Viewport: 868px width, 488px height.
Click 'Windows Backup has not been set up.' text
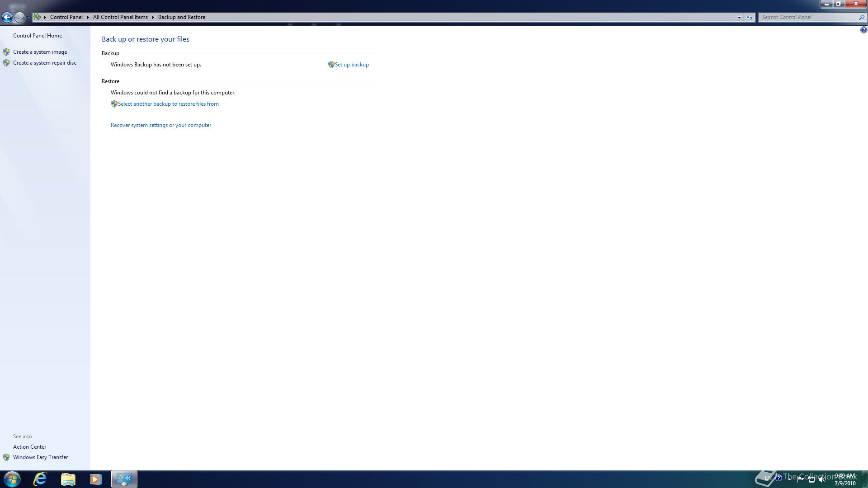pyautogui.click(x=156, y=65)
